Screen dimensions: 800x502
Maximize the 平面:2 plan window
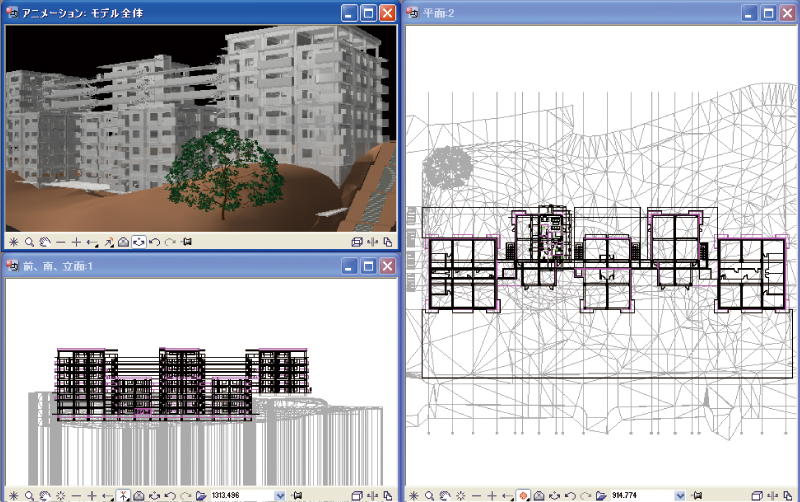pyautogui.click(x=768, y=13)
